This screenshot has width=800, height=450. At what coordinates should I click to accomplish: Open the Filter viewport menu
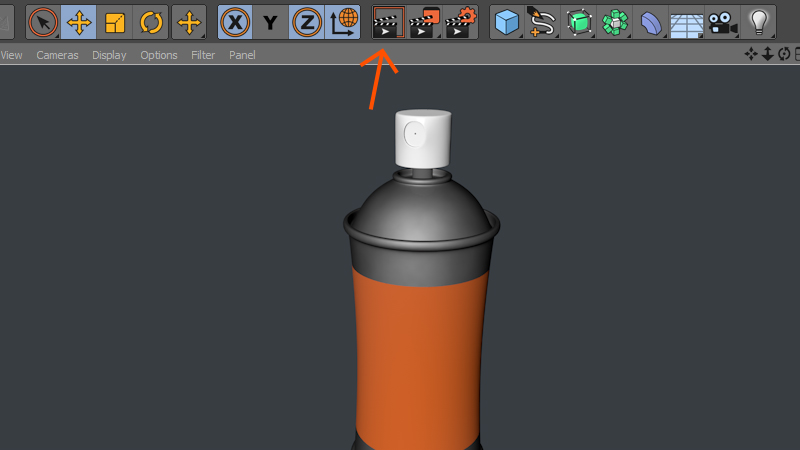[203, 55]
